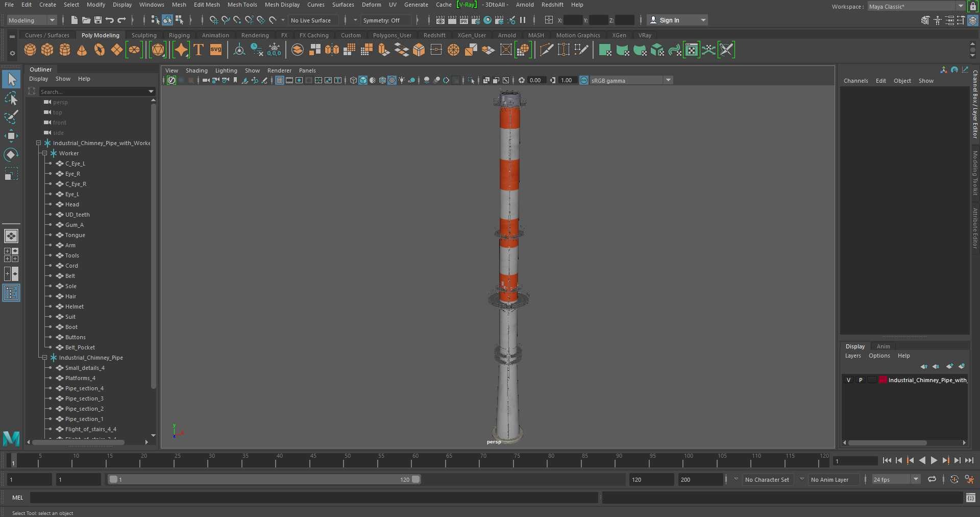This screenshot has width=980, height=517.
Task: Click the play forwards button
Action: 934,460
